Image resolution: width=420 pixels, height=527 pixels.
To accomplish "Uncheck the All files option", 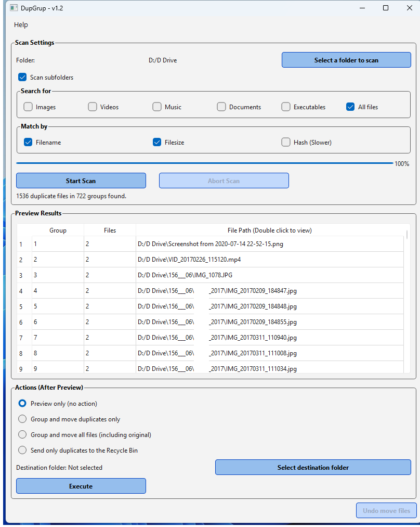I will coord(350,106).
